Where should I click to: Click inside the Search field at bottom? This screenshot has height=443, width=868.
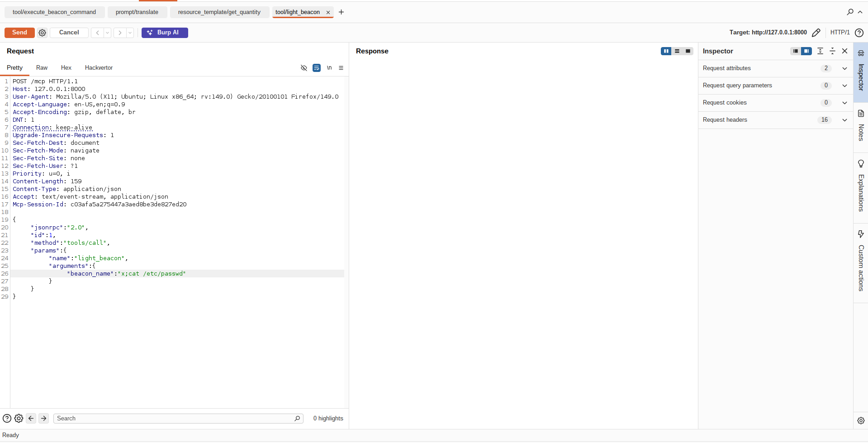[176, 418]
